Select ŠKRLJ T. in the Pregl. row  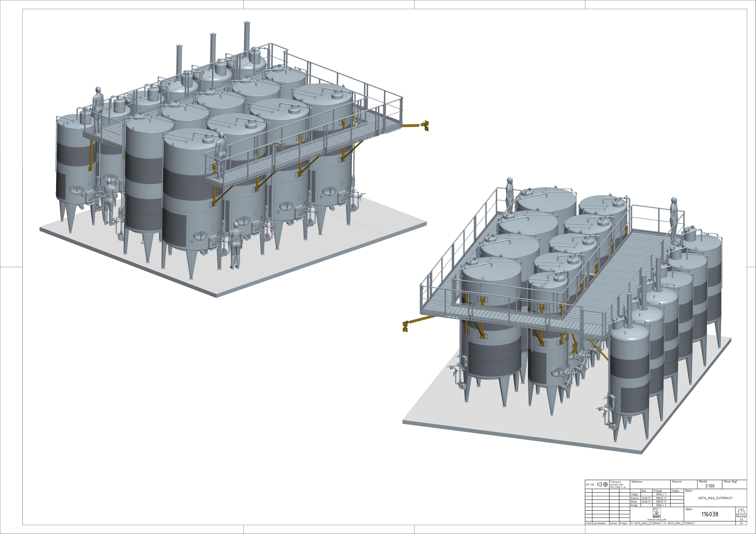point(661,505)
